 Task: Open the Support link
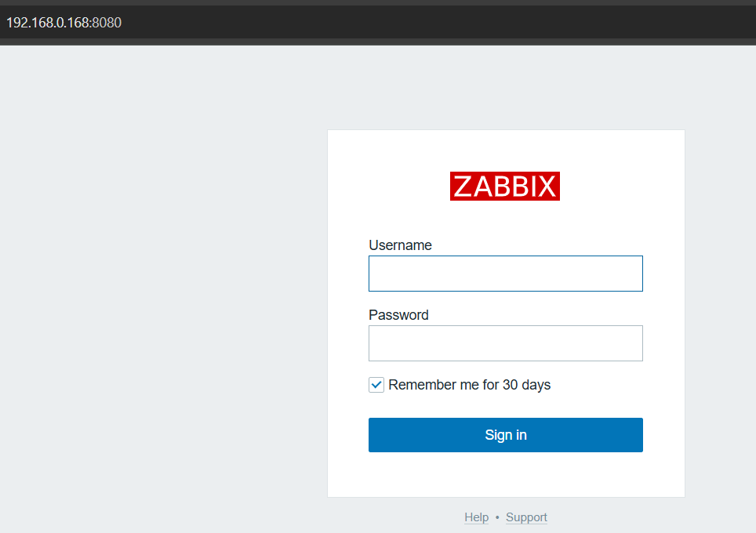[x=526, y=517]
